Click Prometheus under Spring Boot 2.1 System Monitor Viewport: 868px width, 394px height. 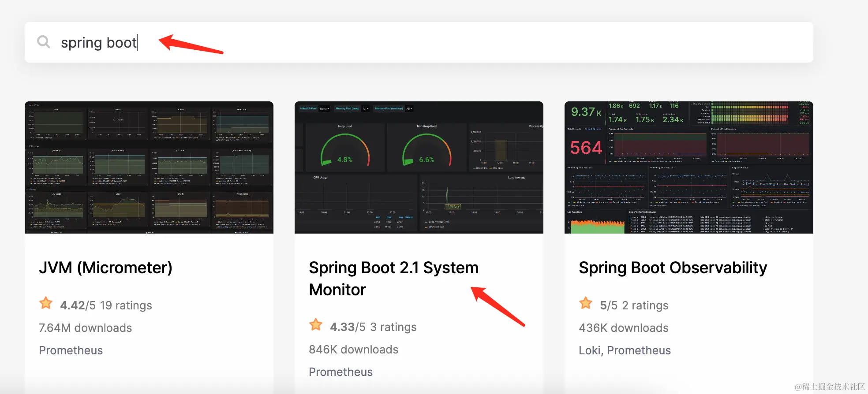point(340,372)
